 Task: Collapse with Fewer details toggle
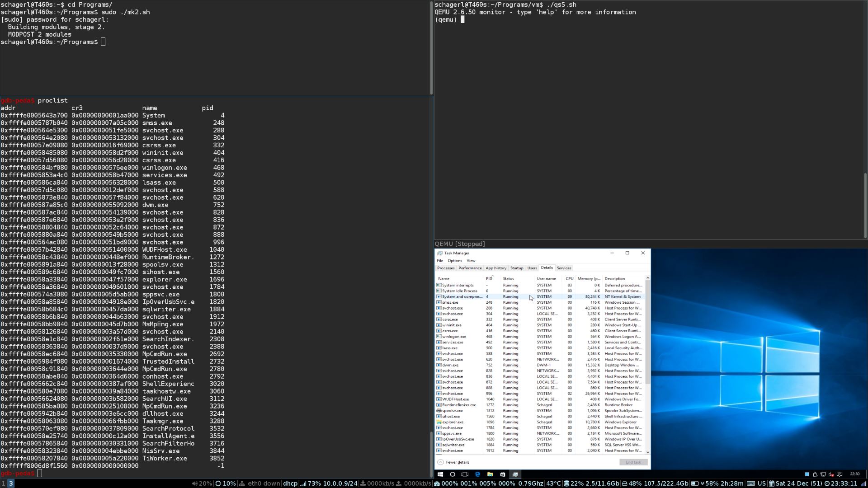pos(454,462)
